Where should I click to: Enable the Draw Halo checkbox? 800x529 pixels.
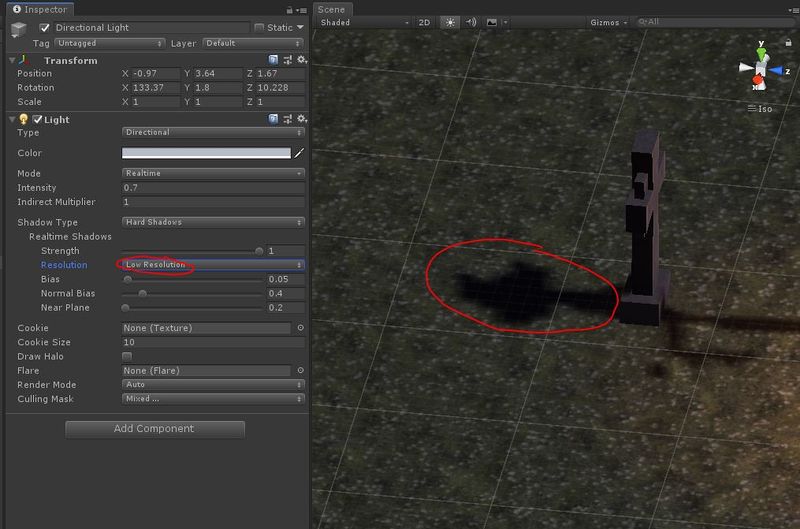point(127,356)
